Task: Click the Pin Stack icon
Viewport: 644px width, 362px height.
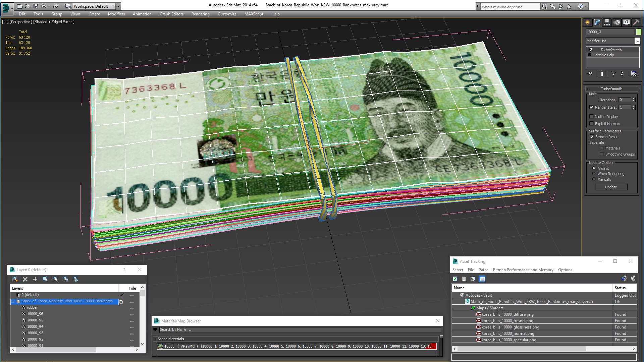Action: pos(590,74)
